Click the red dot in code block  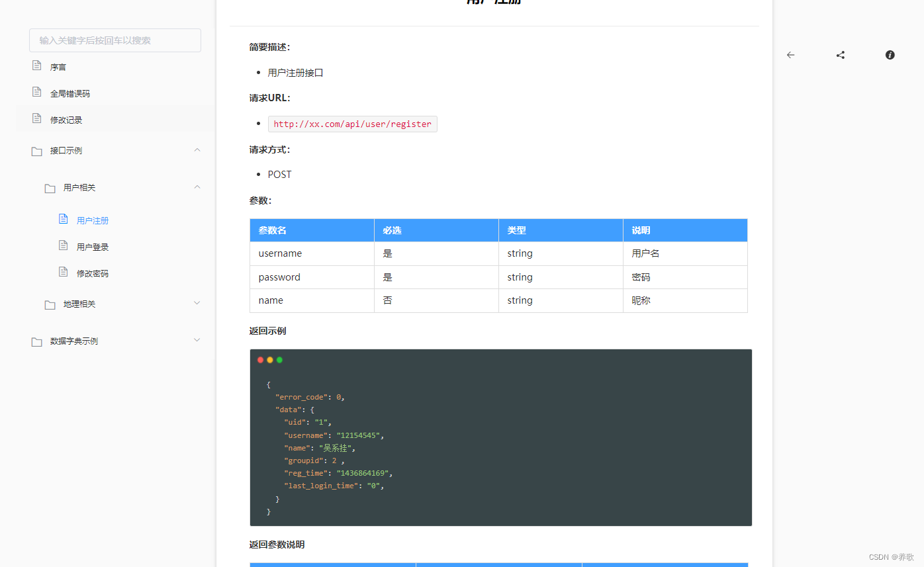point(261,360)
